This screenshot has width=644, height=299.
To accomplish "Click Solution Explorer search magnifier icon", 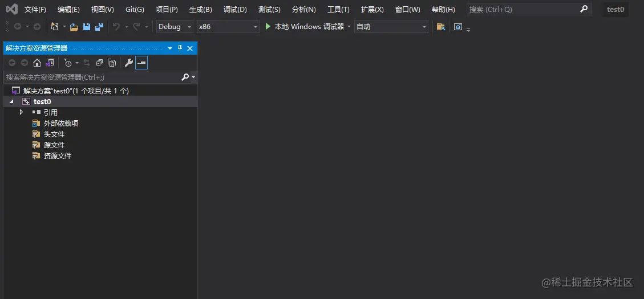I will point(185,77).
